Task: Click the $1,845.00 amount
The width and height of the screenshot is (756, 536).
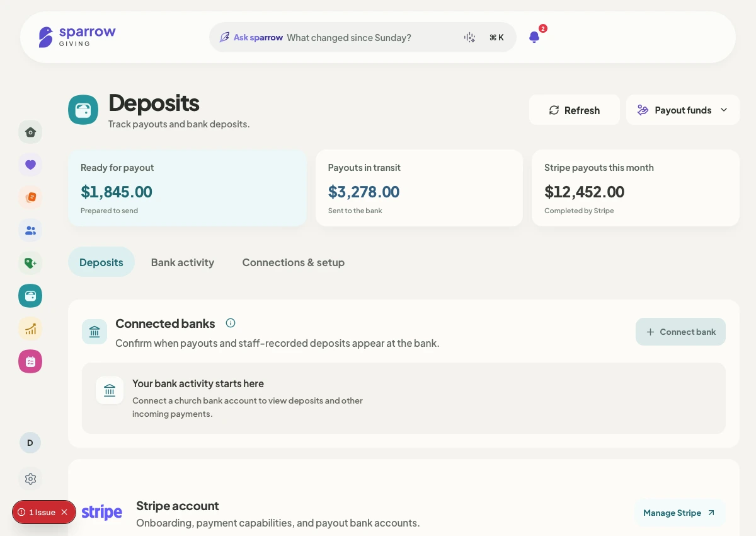Action: point(117,192)
